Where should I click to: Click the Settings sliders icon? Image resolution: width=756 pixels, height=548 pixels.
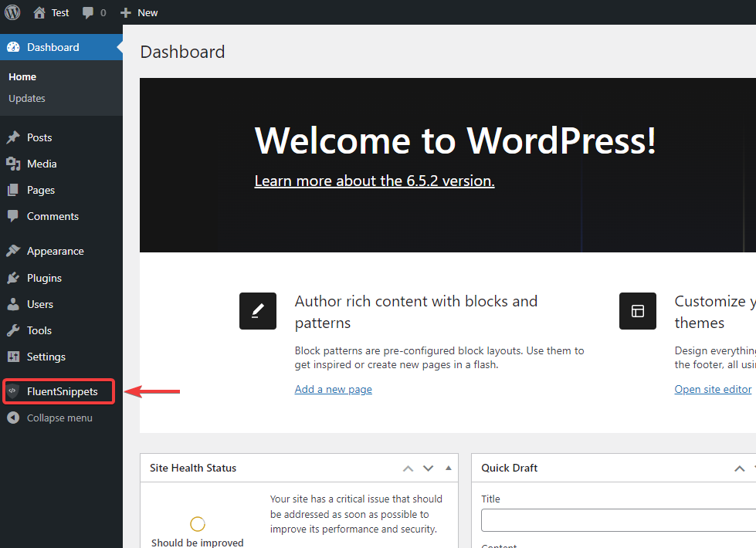13,357
